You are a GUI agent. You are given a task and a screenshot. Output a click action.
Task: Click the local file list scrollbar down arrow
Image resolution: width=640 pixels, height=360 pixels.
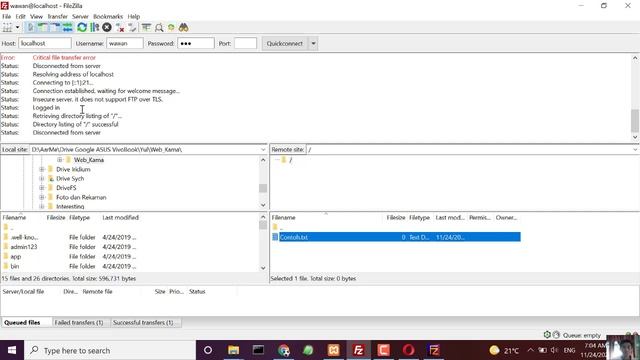coord(263,268)
